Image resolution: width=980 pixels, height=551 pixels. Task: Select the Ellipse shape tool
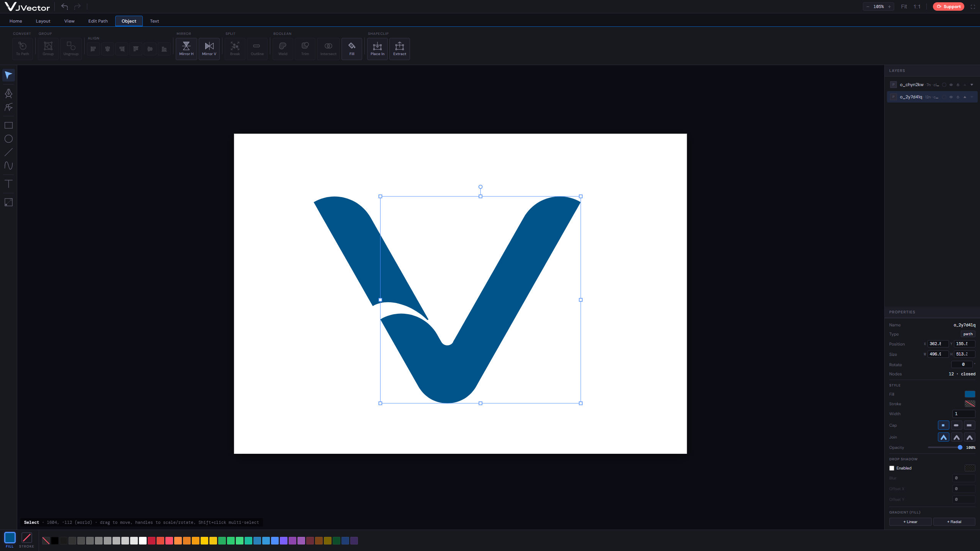8,139
